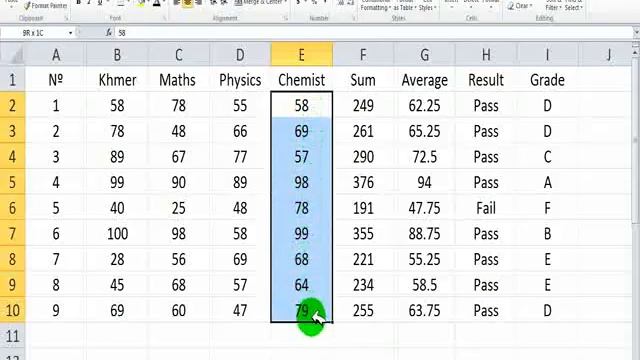Select the Average cell '62.25'

[424, 105]
